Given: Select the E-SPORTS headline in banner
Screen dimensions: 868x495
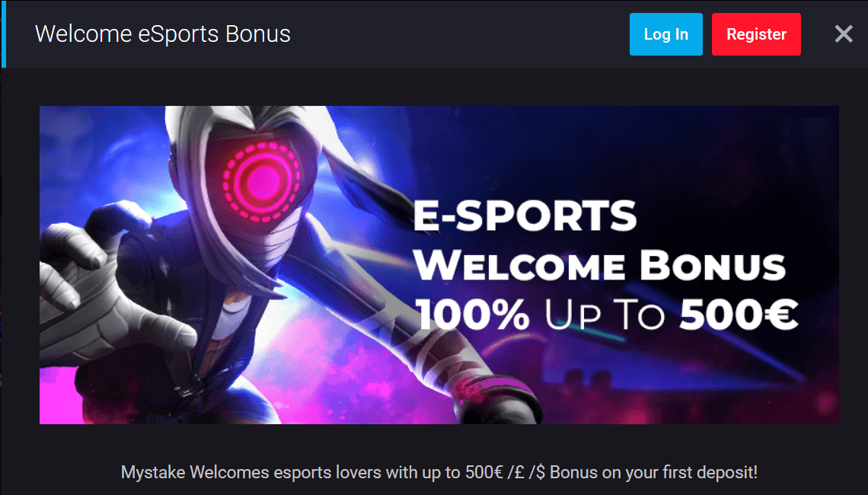Looking at the screenshot, I should pos(525,216).
